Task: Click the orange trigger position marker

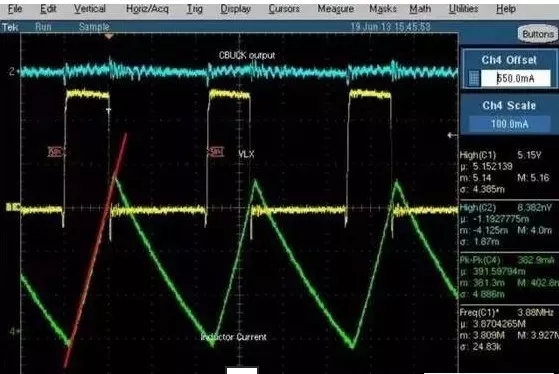Action: pos(109,36)
